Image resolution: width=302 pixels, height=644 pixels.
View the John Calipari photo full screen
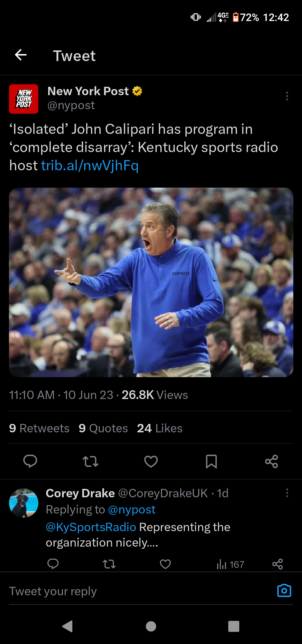pyautogui.click(x=151, y=282)
